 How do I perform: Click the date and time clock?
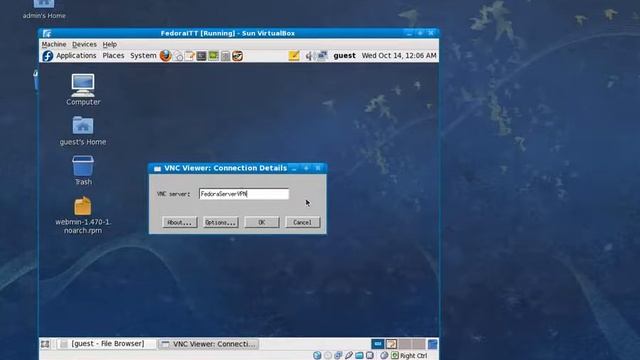(x=399, y=56)
